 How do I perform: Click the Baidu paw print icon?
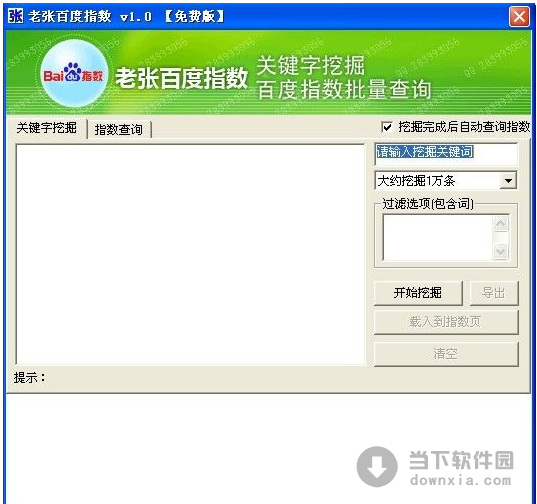(73, 72)
